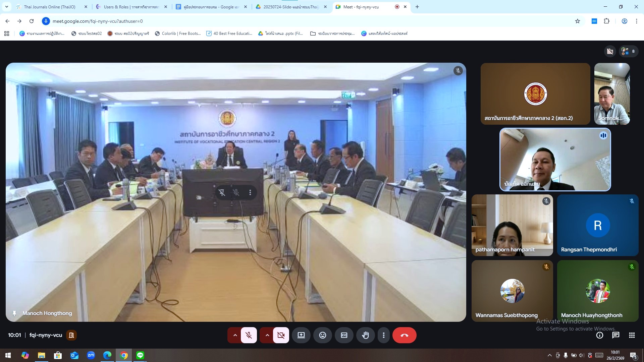Viewport: 644px width, 362px height.
Task: Toggle the camera off button
Action: (x=281, y=335)
